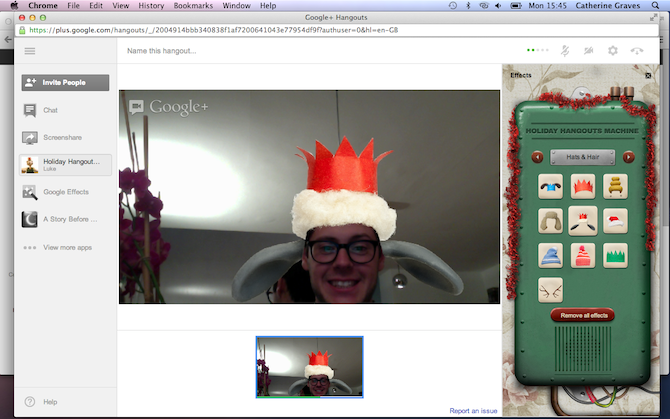This screenshot has width=670, height=419.
Task: Click the address bar URL
Action: coord(214,30)
